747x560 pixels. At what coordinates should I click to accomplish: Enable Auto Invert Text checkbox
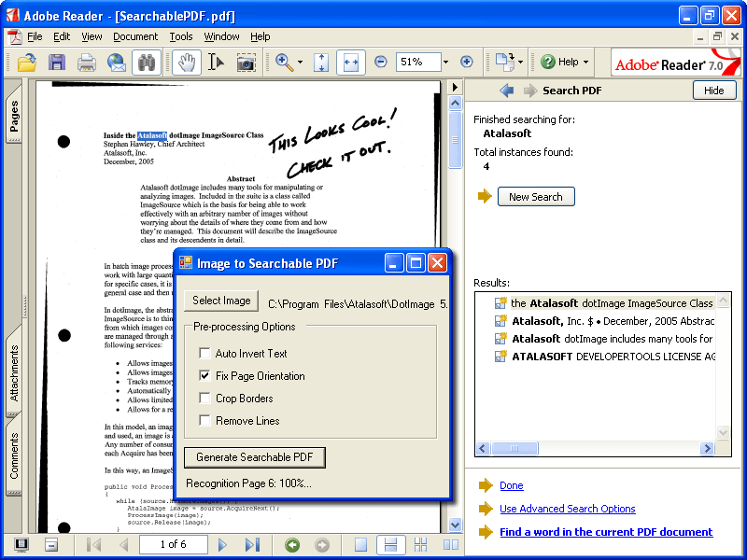204,354
